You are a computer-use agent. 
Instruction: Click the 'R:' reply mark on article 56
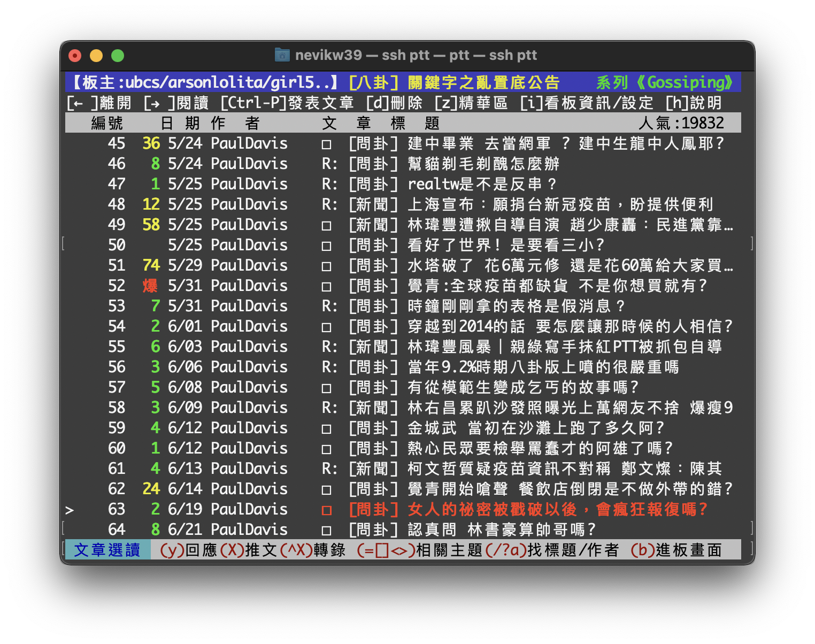pos(329,367)
